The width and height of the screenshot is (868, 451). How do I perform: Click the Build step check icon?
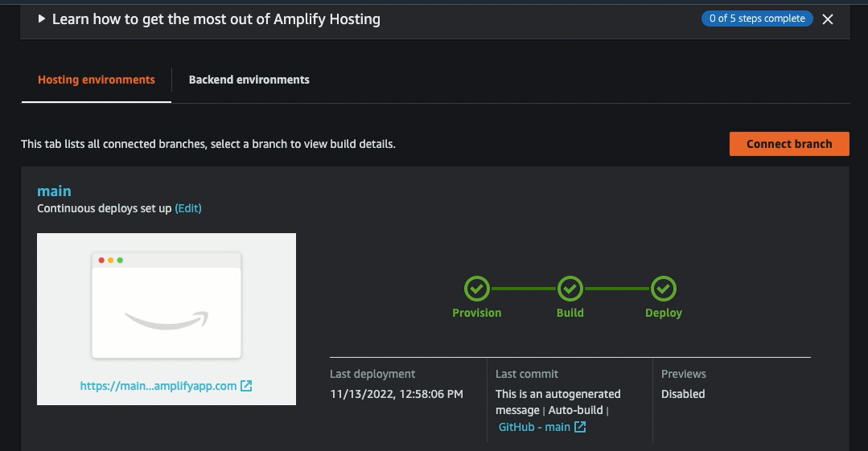(570, 289)
